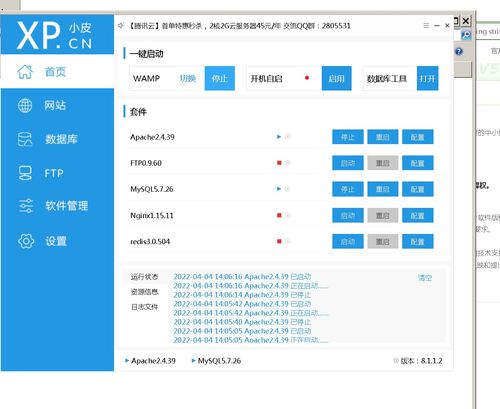
Task: Select the FTP sidebar item
Action: tap(54, 173)
